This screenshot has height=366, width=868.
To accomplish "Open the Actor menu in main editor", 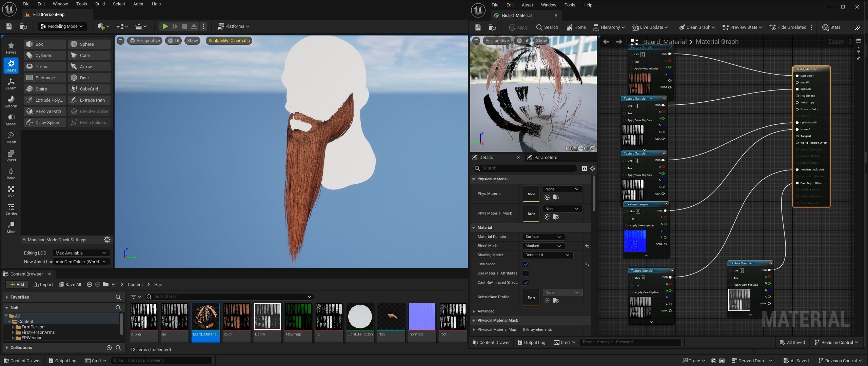I will [x=138, y=4].
